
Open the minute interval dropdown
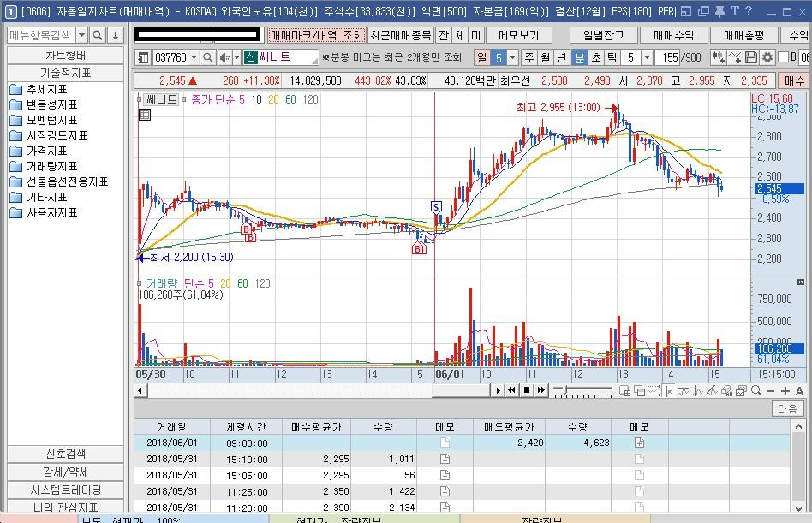647,57
